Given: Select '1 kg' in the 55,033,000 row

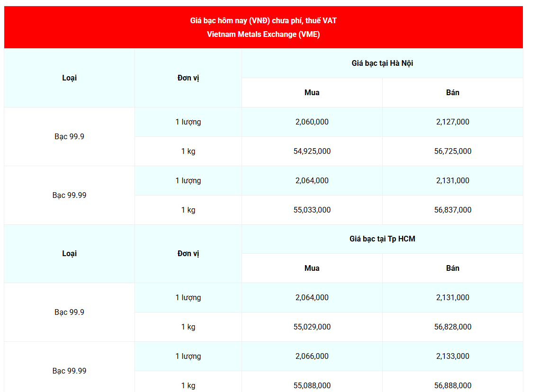Looking at the screenshot, I should 188,210.
